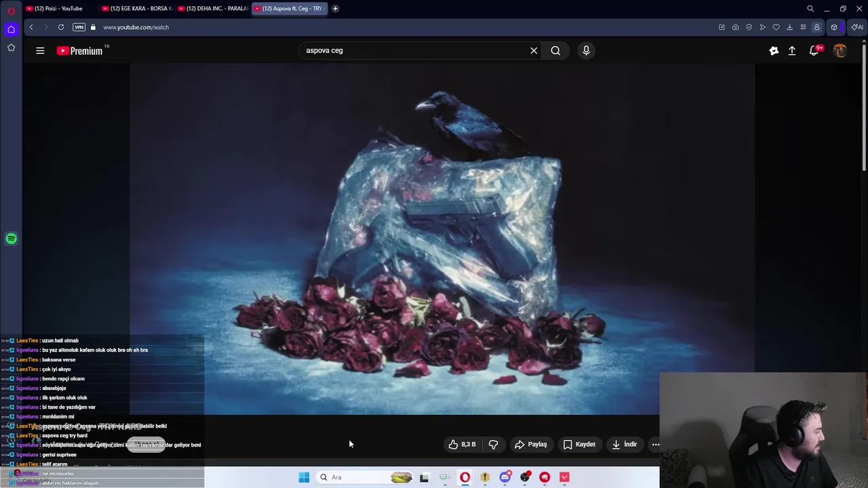868x488 pixels.
Task: Like the video (8,3 B)
Action: [x=462, y=445]
